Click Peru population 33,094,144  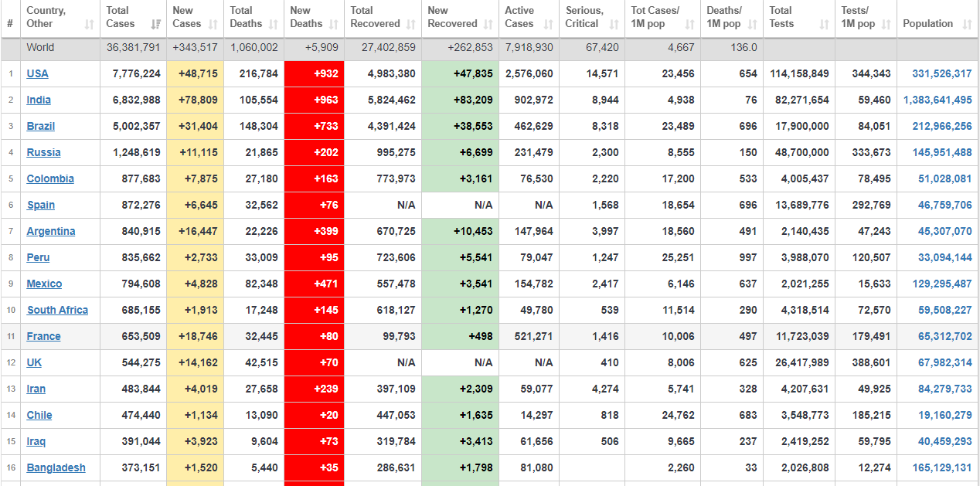(945, 257)
